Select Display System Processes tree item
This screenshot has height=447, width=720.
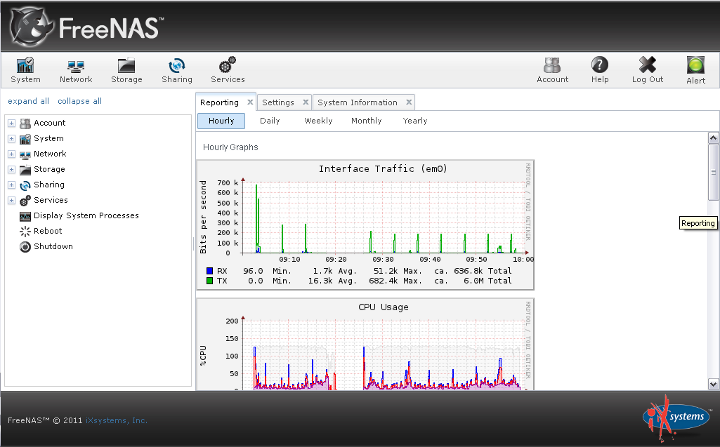tap(86, 215)
